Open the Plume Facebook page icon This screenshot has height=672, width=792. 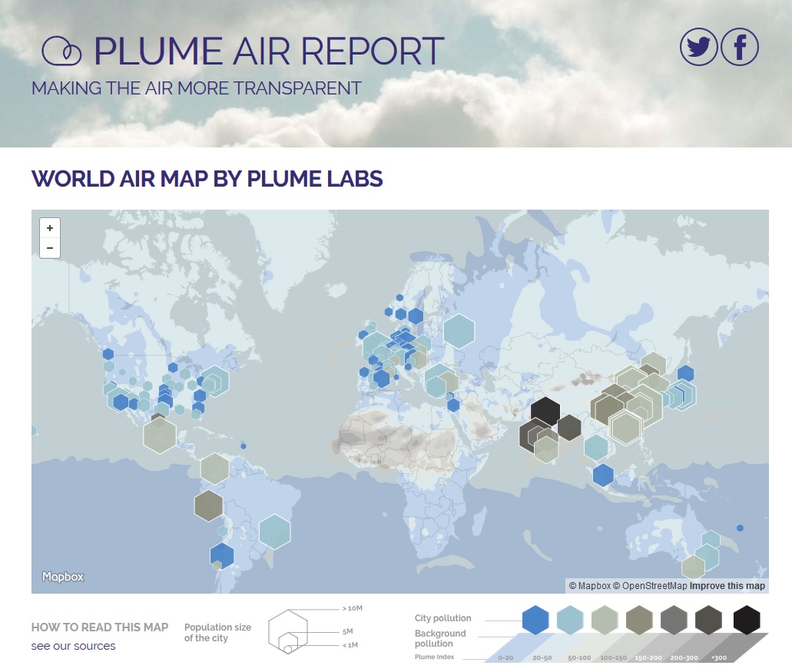point(740,47)
